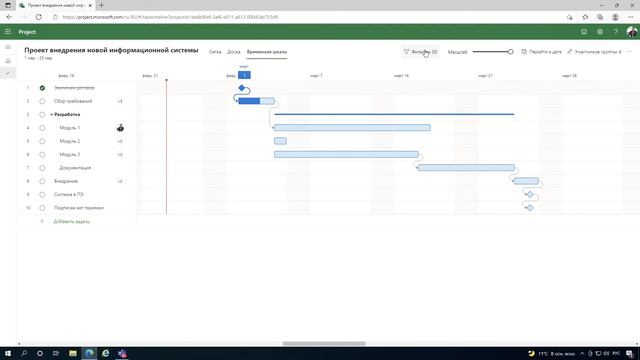Open Windows Start menu
This screenshot has height=360, width=640.
[x=8, y=353]
